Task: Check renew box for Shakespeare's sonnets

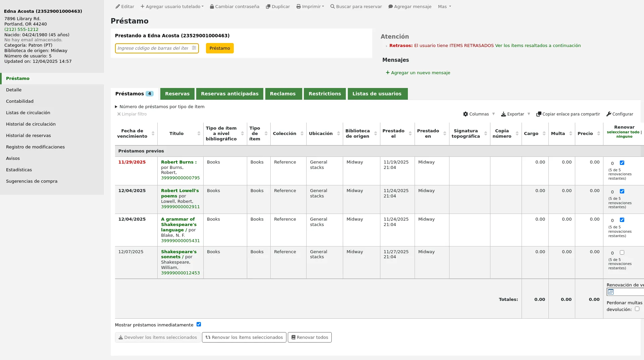Action: click(x=622, y=253)
